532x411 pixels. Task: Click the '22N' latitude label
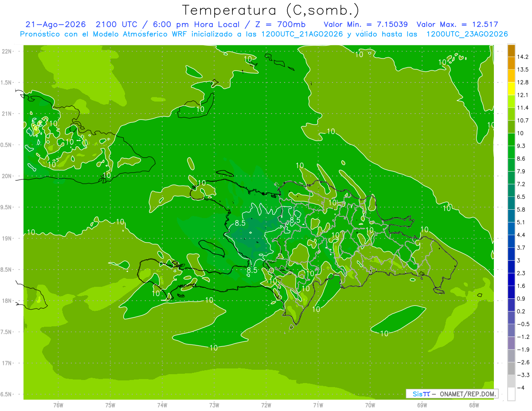click(7, 51)
